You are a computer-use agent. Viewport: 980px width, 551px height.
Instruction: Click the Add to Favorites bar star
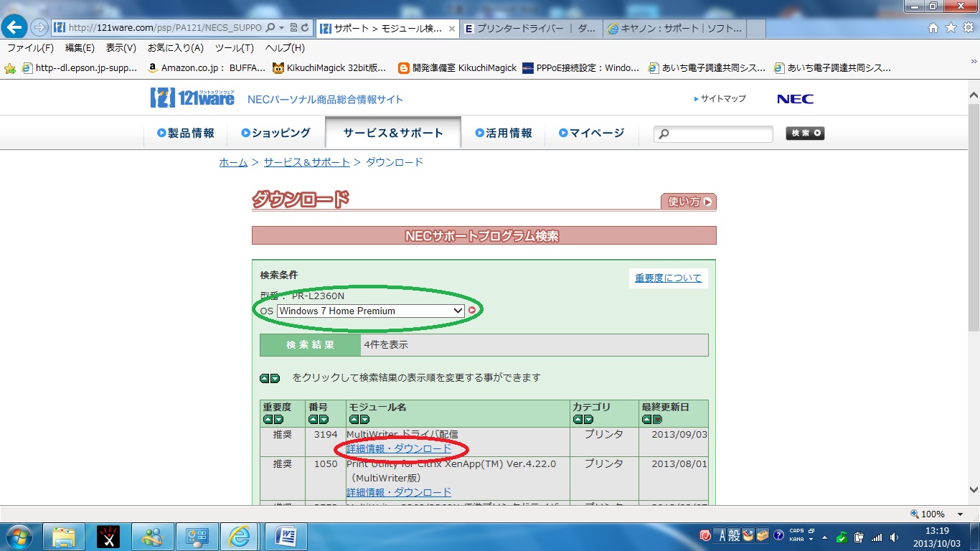pos(10,68)
